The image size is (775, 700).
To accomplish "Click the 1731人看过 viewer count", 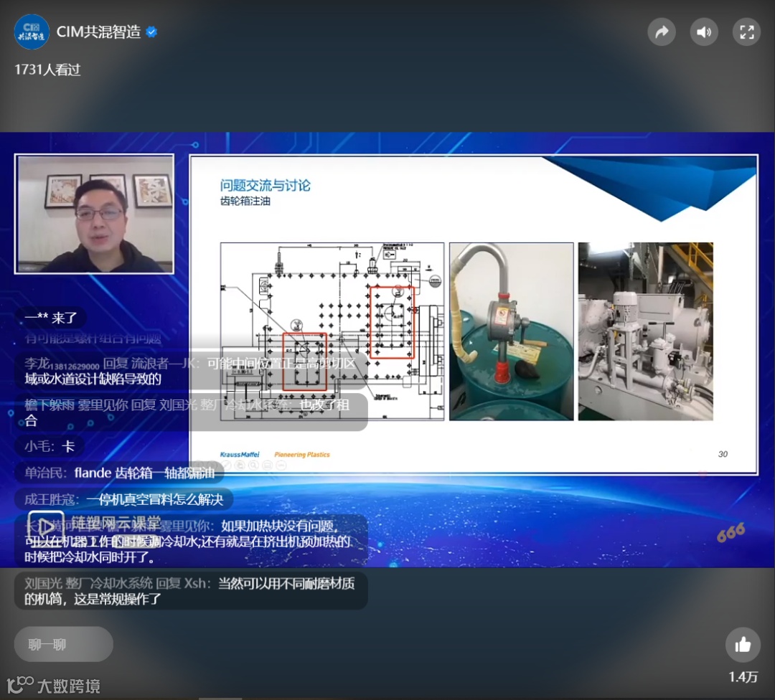I will coord(47,70).
